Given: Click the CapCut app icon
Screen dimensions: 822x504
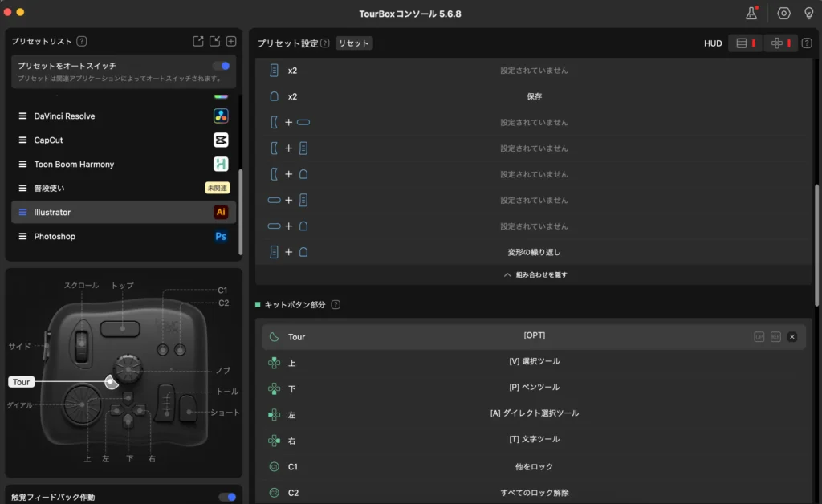Looking at the screenshot, I should click(x=221, y=140).
